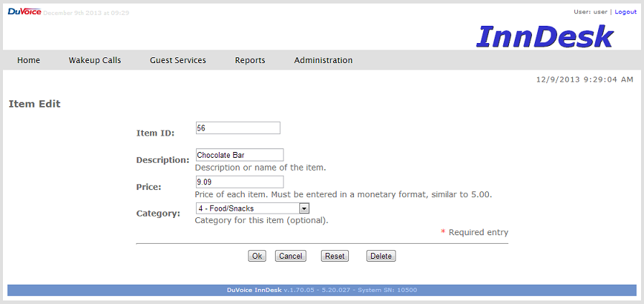Image resolution: width=644 pixels, height=304 pixels.
Task: Click the Description: label
Action: pos(163,160)
